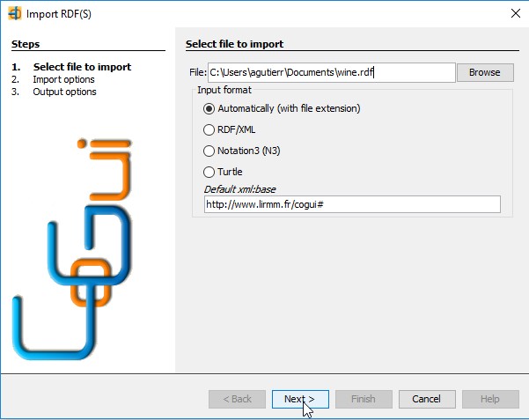529x420 pixels.
Task: Close the Import RDF(S) dialog
Action: point(516,13)
